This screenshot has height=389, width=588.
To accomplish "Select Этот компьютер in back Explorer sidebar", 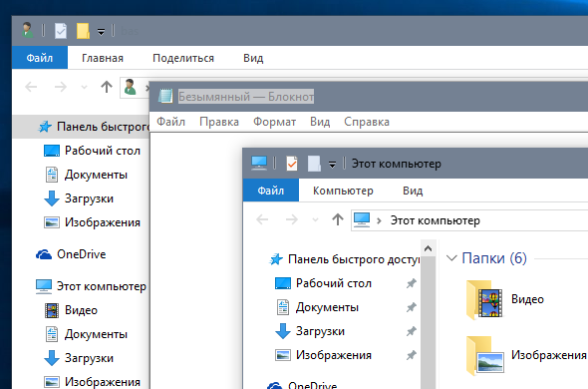I will coord(91,286).
